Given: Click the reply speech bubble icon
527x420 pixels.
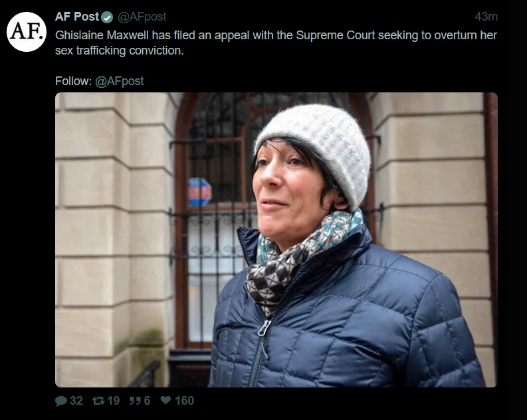Looking at the screenshot, I should coord(61,401).
